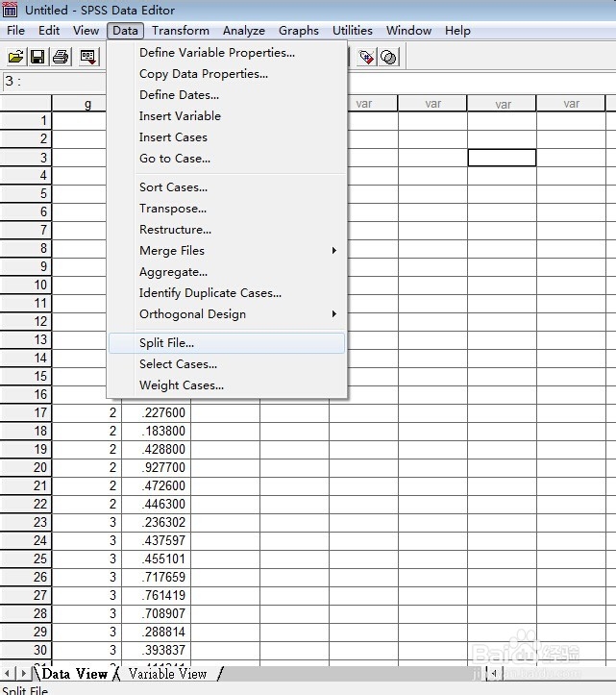616x695 pixels.
Task: Switch to the Variable View tab
Action: (167, 674)
